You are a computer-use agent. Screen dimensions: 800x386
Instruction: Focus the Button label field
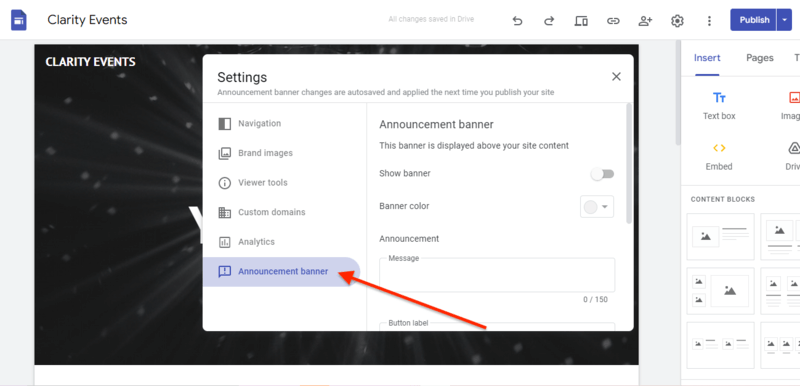[497, 326]
